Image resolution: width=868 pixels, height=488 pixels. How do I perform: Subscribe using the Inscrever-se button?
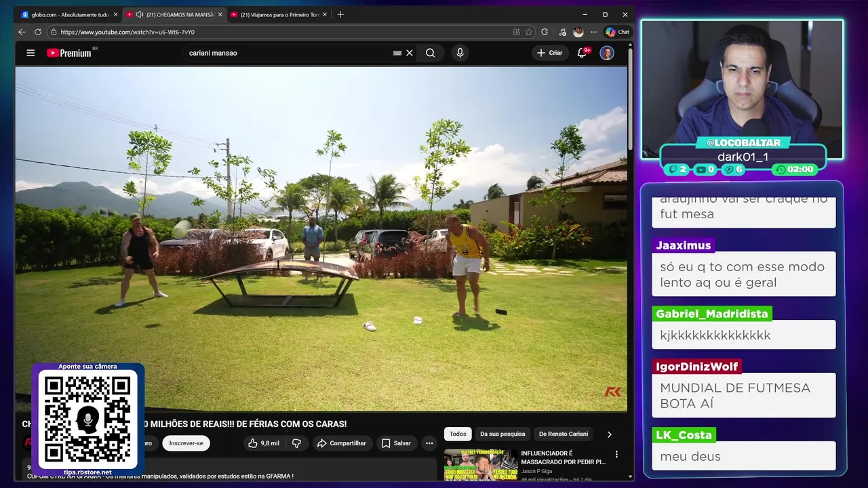[186, 443]
